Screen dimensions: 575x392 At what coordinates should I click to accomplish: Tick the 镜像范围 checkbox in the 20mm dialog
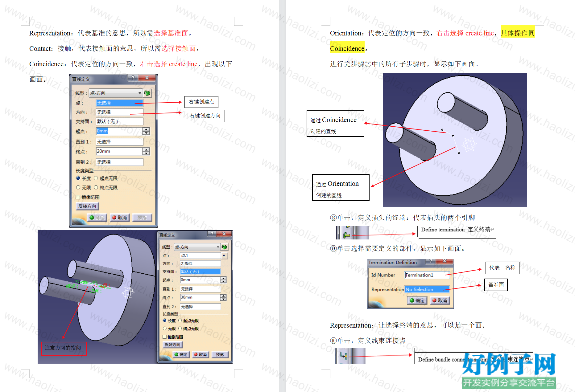78,197
